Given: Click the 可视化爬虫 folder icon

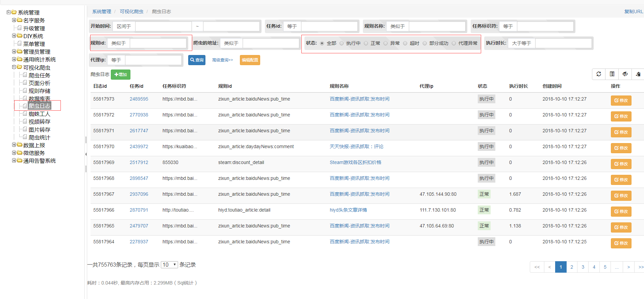Looking at the screenshot, I should click(x=20, y=67).
